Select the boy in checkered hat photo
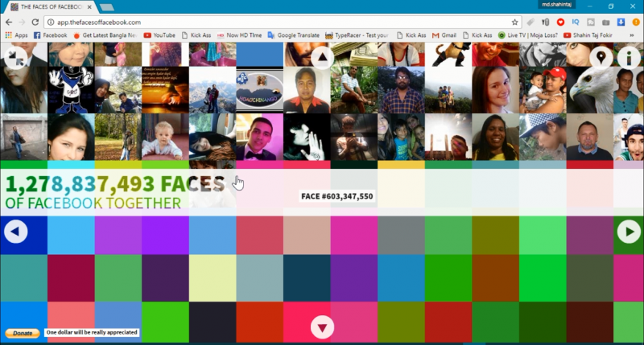This screenshot has width=644, height=345. pos(543,137)
